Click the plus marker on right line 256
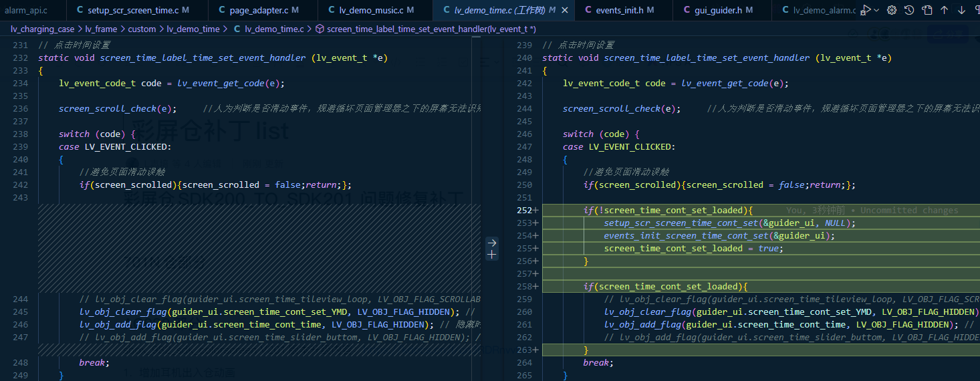The height and width of the screenshot is (381, 980). pos(536,261)
